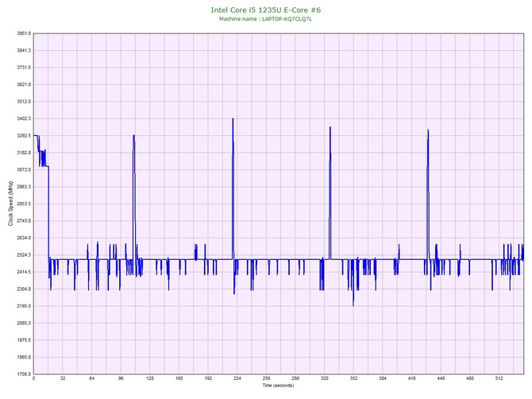
Task: Click the x-axis tick label 224
Action: pyautogui.click(x=237, y=378)
